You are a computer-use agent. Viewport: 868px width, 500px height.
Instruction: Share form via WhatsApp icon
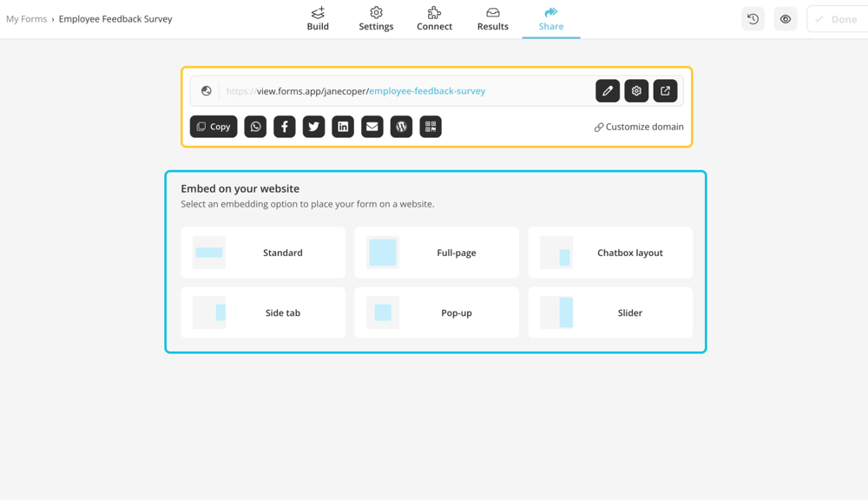click(255, 127)
